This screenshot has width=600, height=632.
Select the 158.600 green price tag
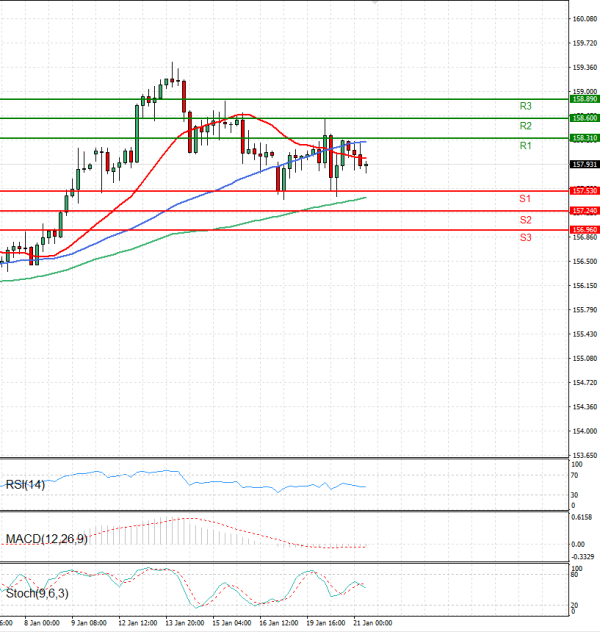point(583,118)
